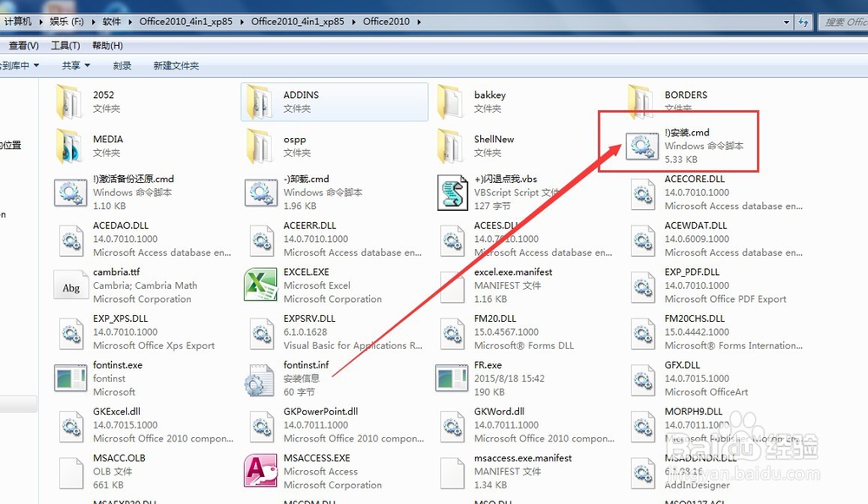Image resolution: width=868 pixels, height=504 pixels.
Task: Select the GKWord.dll file name
Action: coord(499,411)
